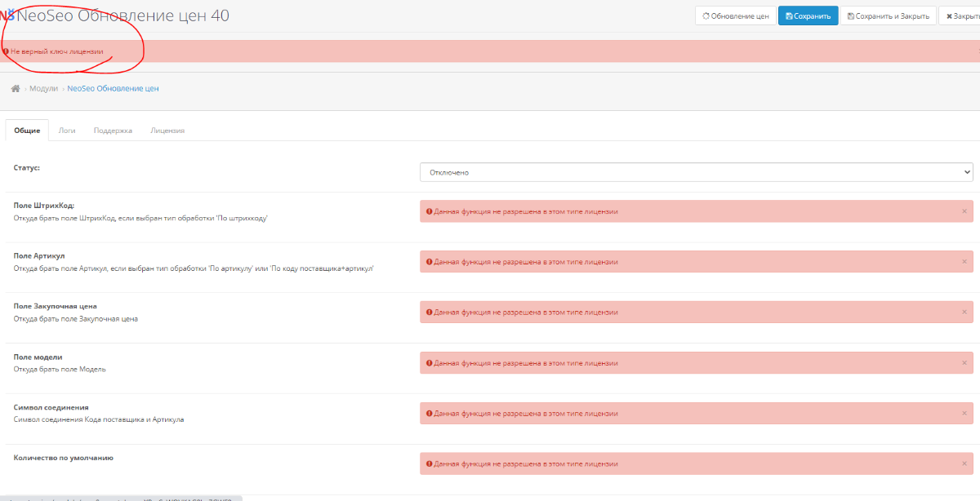
Task: Click the NeoSeo logo icon in header
Action: tap(7, 16)
